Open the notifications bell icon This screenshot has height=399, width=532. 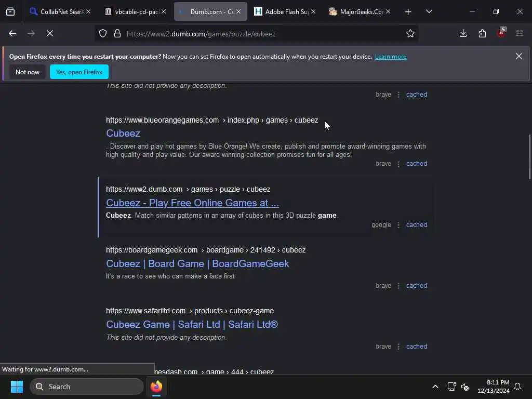517,387
